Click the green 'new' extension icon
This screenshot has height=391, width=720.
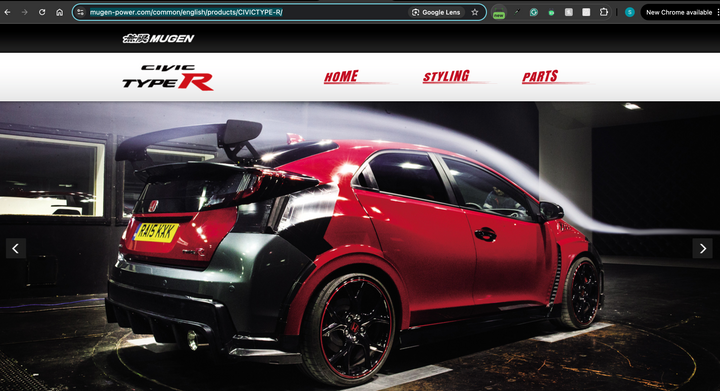point(499,13)
